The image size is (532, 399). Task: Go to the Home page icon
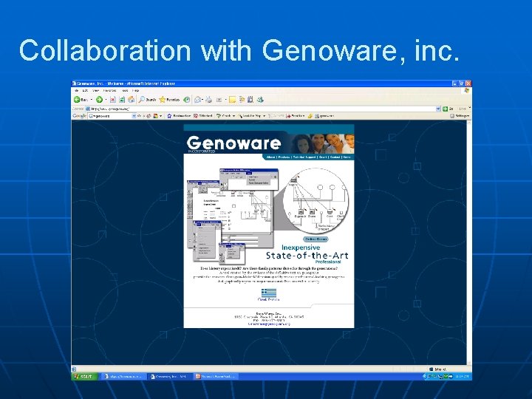pyautogui.click(x=131, y=100)
